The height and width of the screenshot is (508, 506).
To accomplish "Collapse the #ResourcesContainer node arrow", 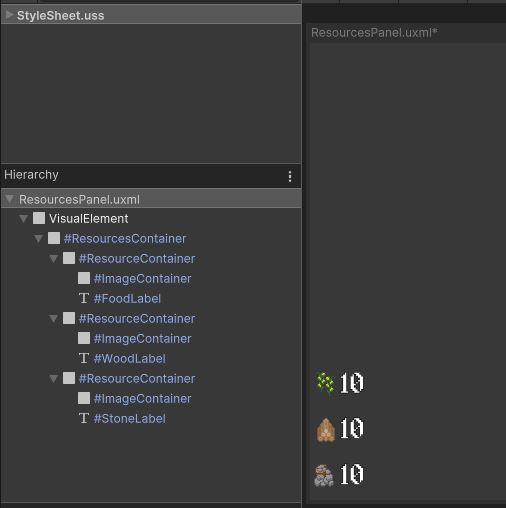I will 38,239.
